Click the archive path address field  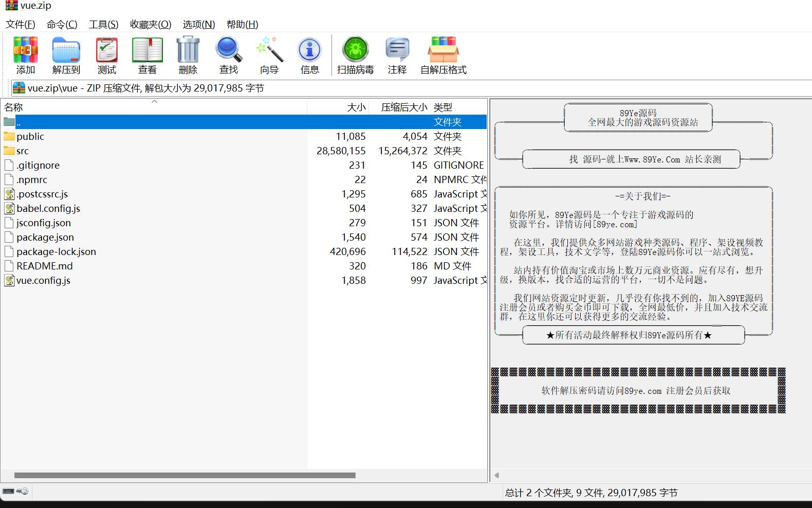pos(411,88)
